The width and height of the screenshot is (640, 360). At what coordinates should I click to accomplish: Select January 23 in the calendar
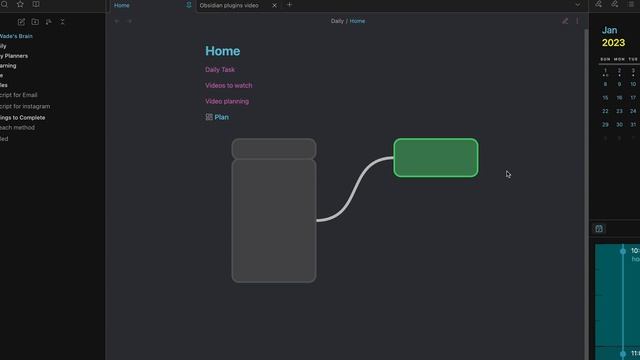[619, 111]
